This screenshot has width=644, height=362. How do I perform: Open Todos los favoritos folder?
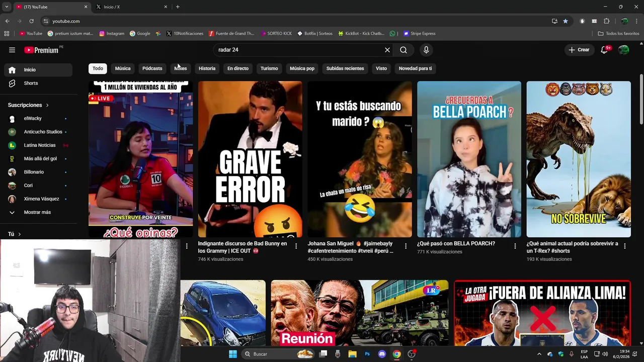pos(619,34)
